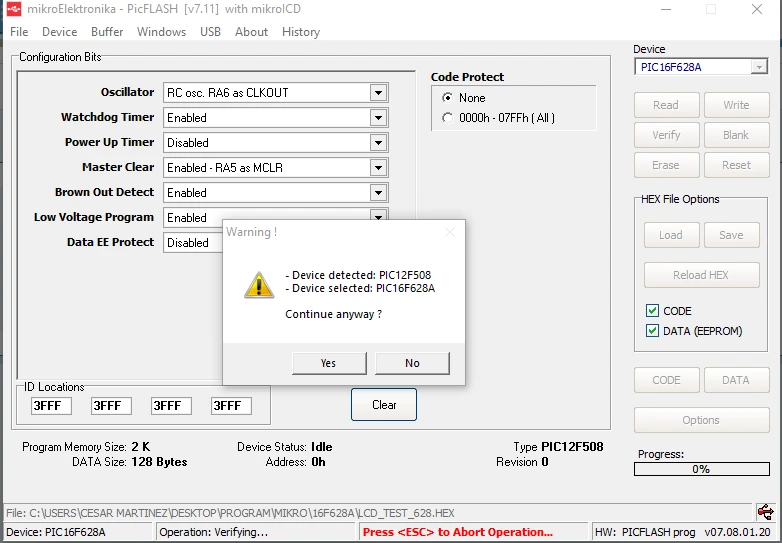This screenshot has width=782, height=543.
Task: Expand Brown Out Detect dropdown
Action: click(x=378, y=192)
